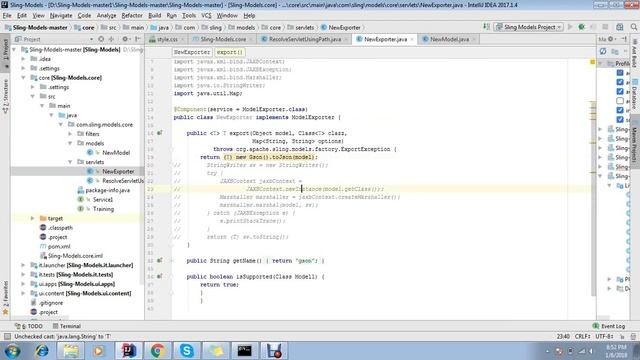Switch to the NewModel.java tab

449,39
